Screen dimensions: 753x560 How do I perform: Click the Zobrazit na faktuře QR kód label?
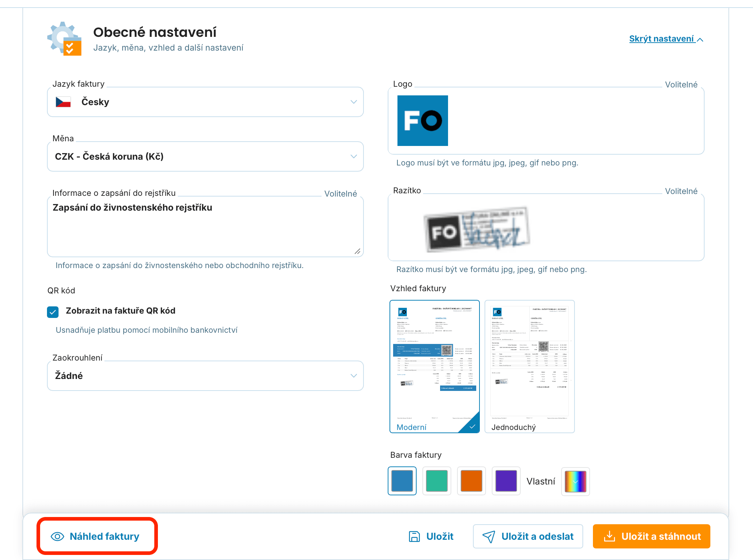click(x=120, y=311)
